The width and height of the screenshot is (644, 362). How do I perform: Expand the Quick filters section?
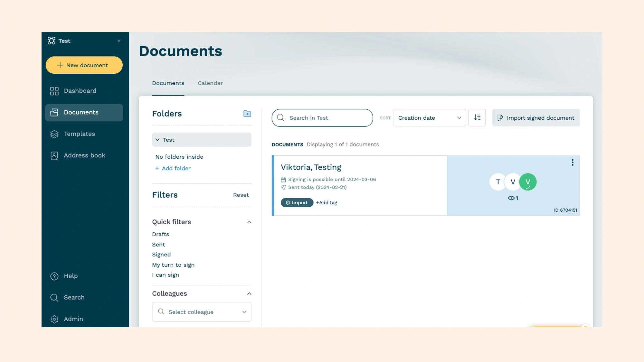pyautogui.click(x=249, y=222)
